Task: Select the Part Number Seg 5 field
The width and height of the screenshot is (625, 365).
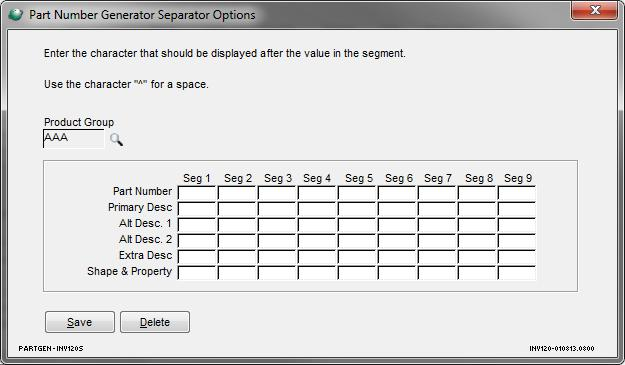Action: point(357,192)
